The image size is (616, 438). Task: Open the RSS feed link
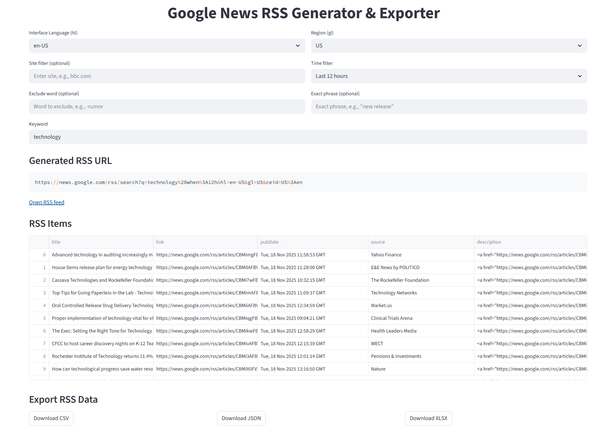pyautogui.click(x=47, y=202)
